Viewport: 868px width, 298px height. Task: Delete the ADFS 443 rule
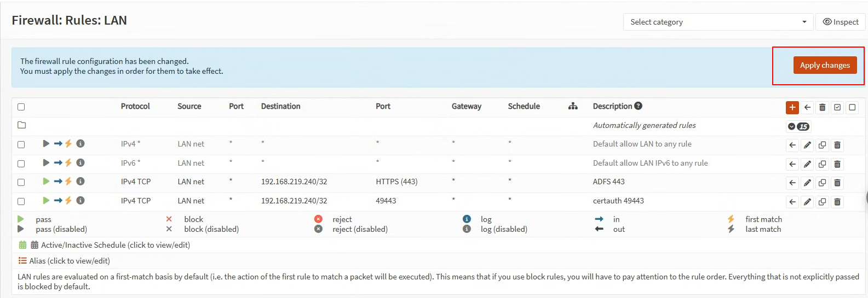[837, 183]
